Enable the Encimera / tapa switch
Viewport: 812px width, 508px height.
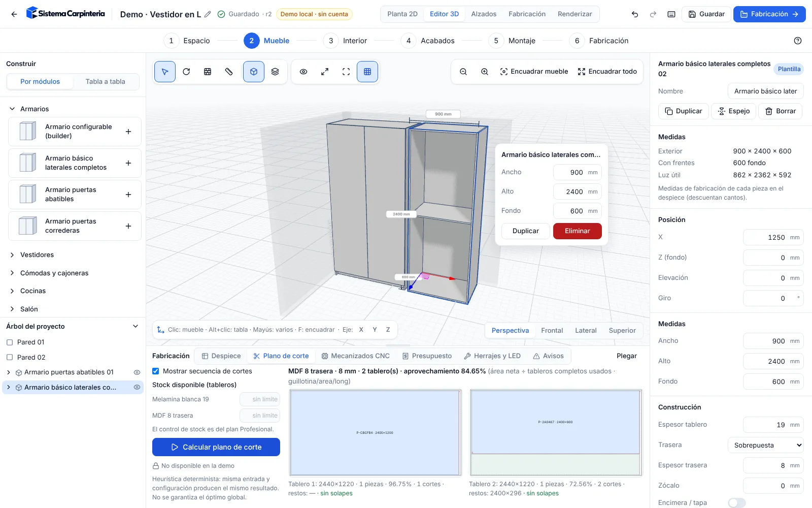737,503
